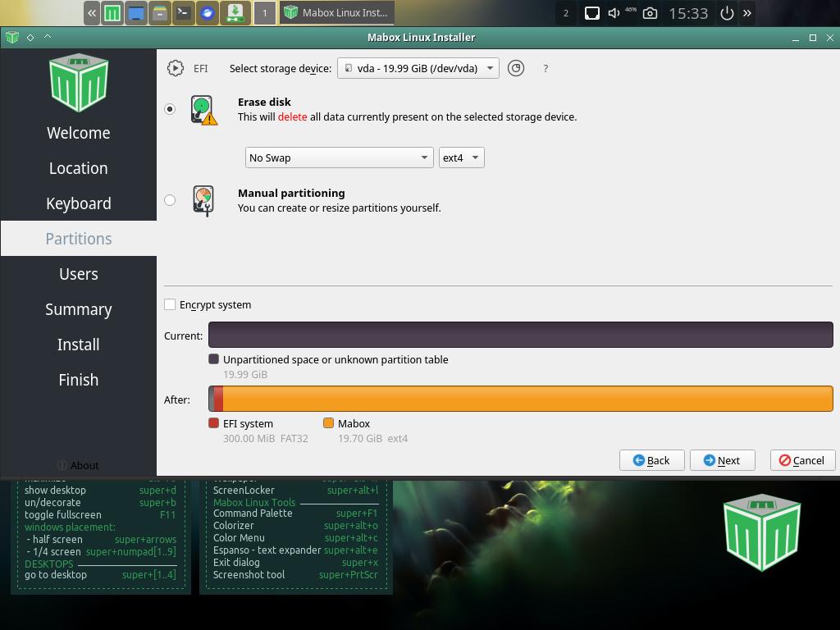Open the About link in the sidebar
The width and height of the screenshot is (840, 630).
pyautogui.click(x=78, y=466)
